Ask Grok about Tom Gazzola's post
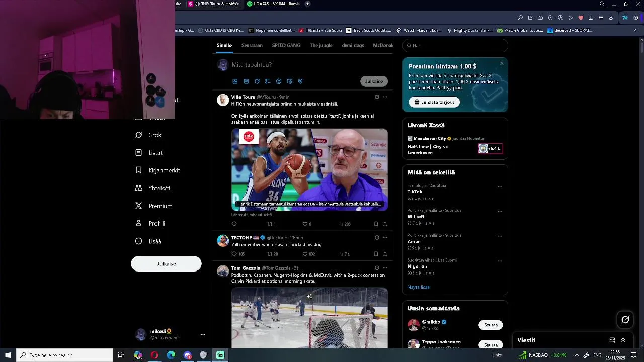 (377, 268)
